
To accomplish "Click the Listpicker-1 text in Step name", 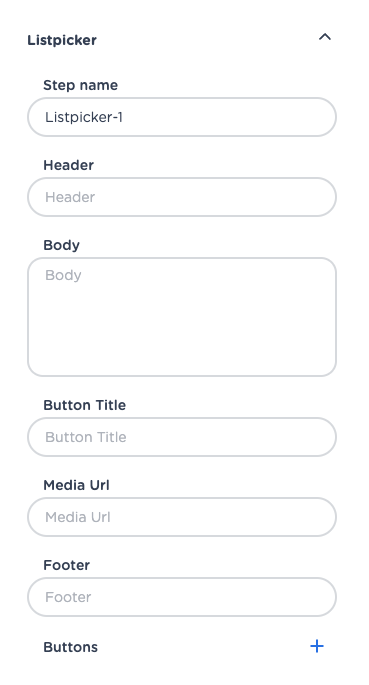I will pyautogui.click(x=84, y=118).
